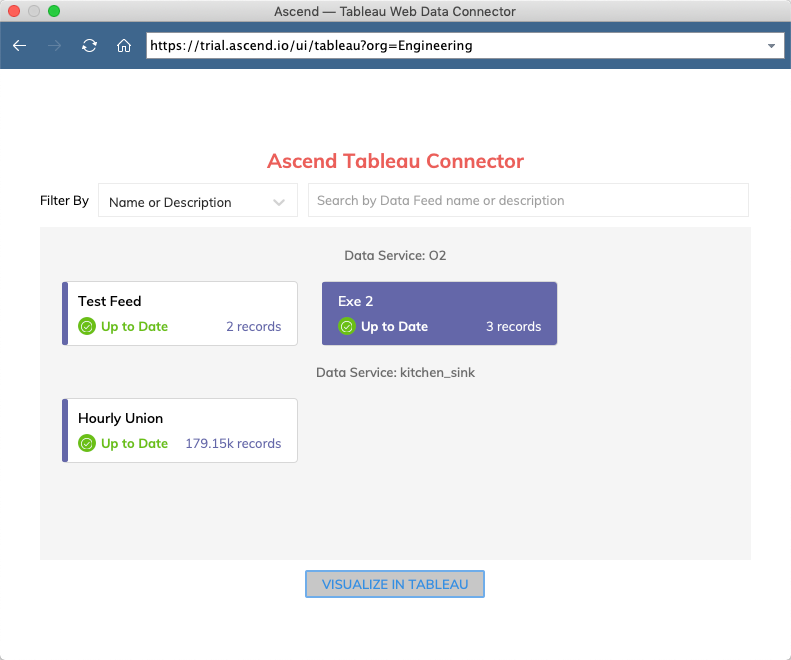Click the '3 records' text
Image resolution: width=791 pixels, height=660 pixels.
coord(514,326)
